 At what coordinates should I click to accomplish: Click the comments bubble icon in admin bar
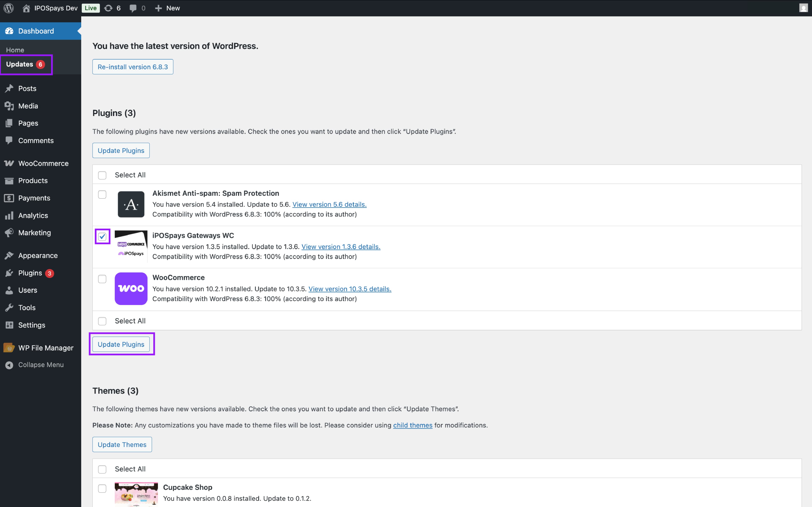click(x=133, y=8)
